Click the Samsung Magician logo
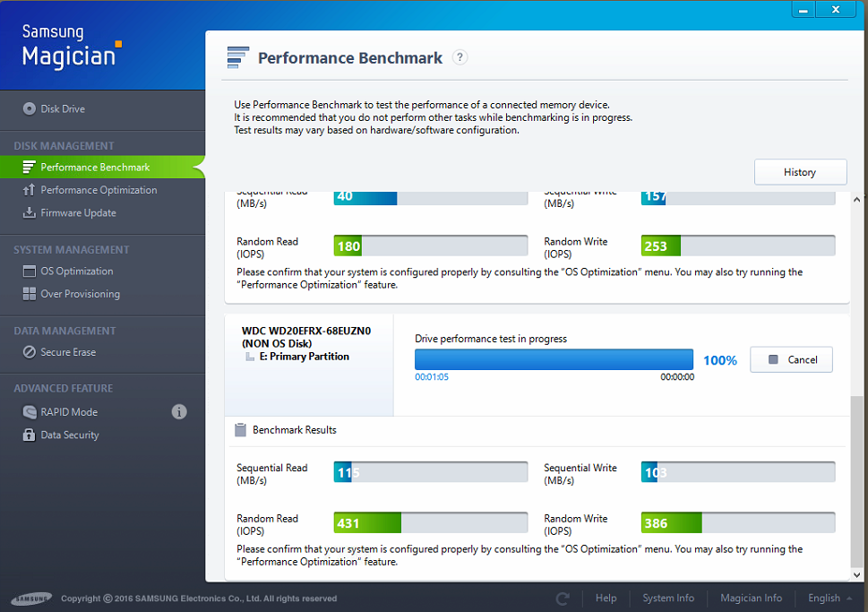Viewport: 868px width, 612px height. (x=72, y=47)
